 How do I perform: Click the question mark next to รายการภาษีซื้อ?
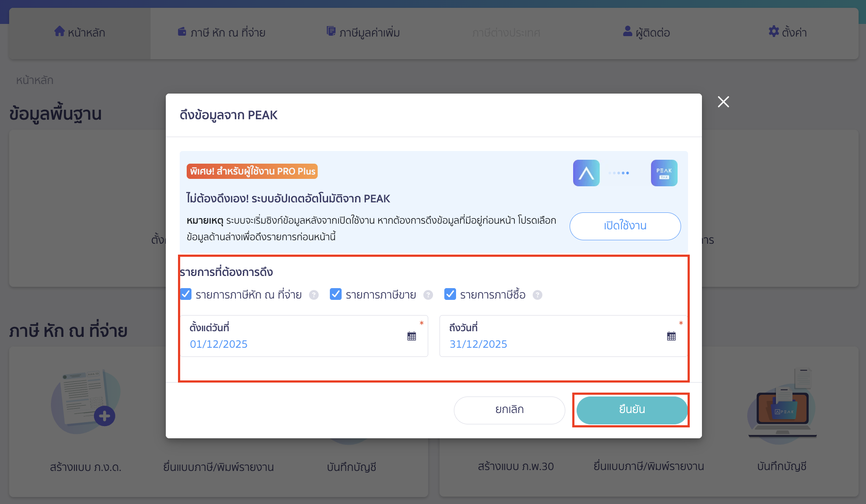click(x=538, y=295)
